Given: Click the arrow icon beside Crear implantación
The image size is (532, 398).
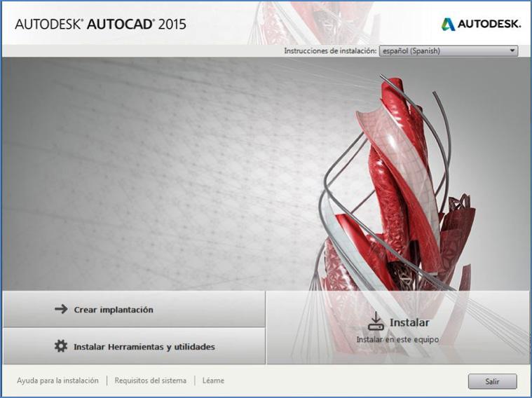Looking at the screenshot, I should point(61,309).
